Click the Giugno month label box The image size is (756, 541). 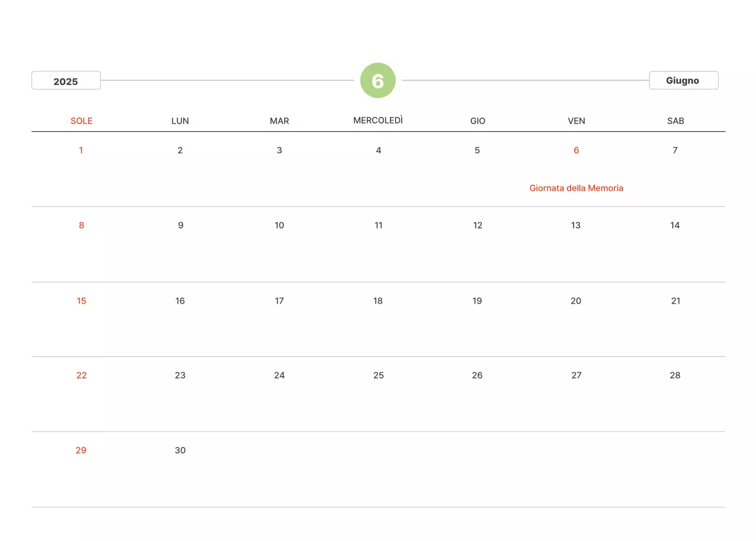683,80
